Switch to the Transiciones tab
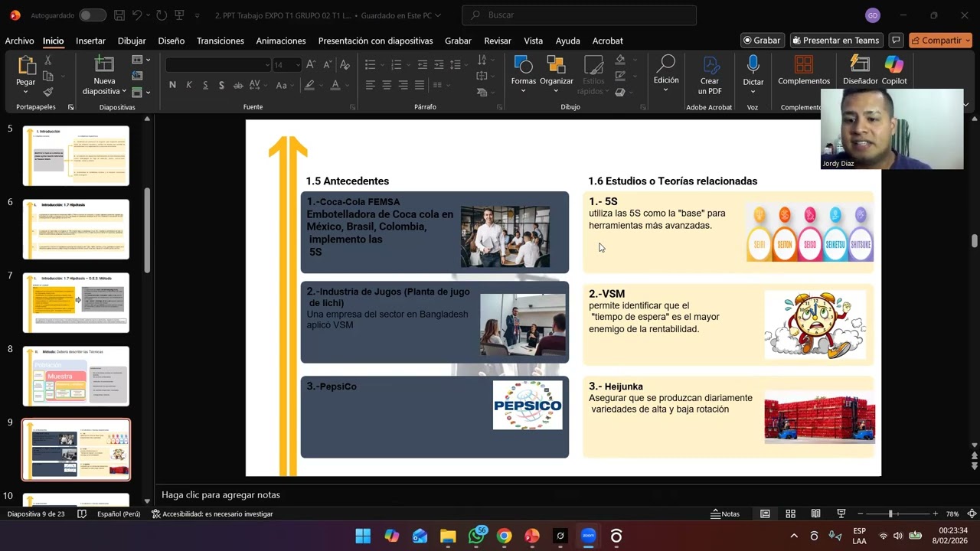Viewport: 980px width, 551px height. (220, 41)
